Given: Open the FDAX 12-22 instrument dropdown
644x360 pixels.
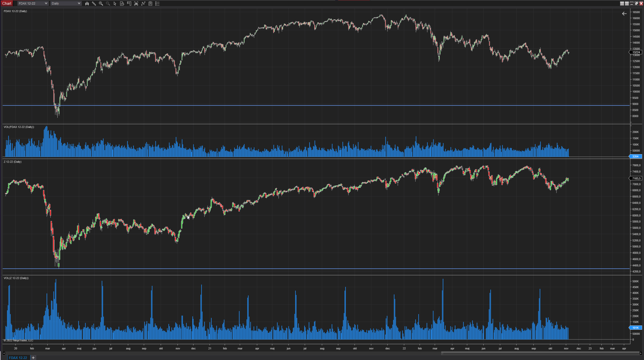Looking at the screenshot, I should pyautogui.click(x=32, y=3).
